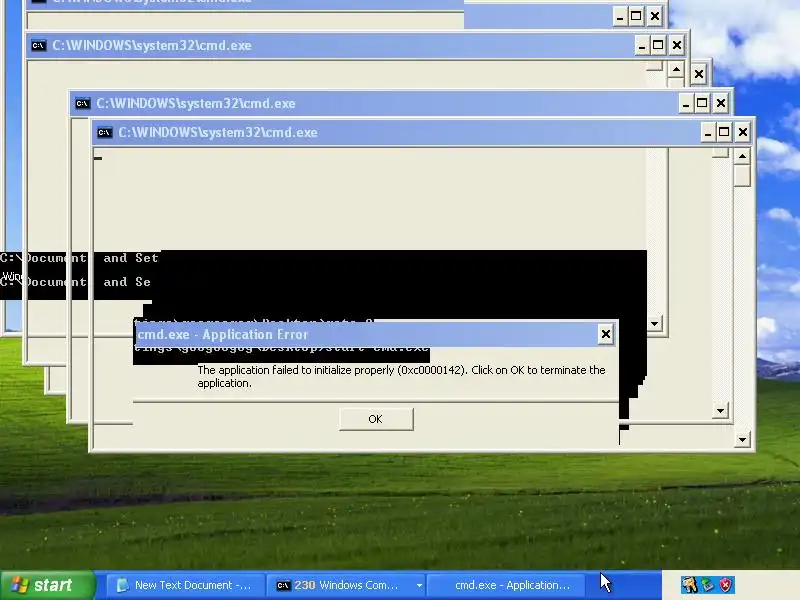Maximize the cmd window directly behind the front one

point(702,104)
